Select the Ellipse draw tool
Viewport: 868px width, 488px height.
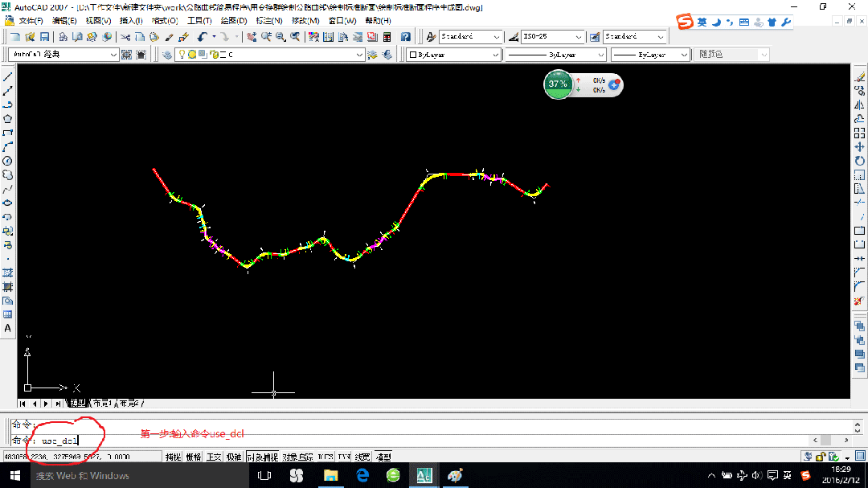coord(8,203)
